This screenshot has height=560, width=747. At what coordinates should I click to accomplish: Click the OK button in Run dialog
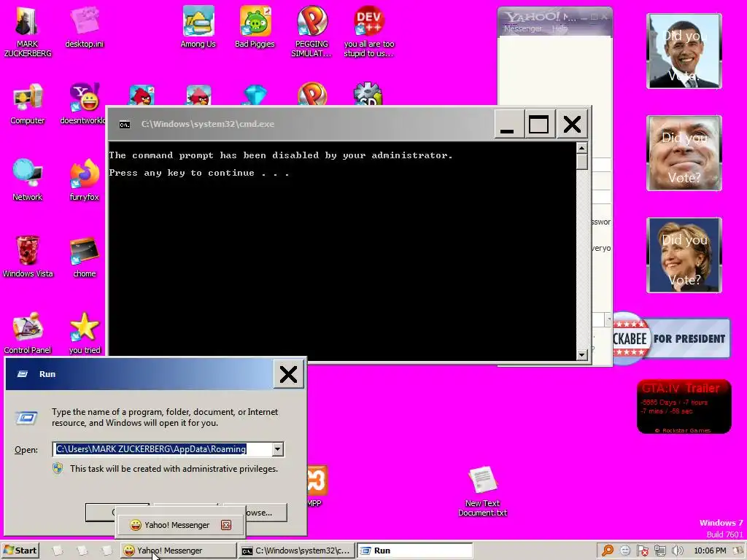pyautogui.click(x=99, y=513)
